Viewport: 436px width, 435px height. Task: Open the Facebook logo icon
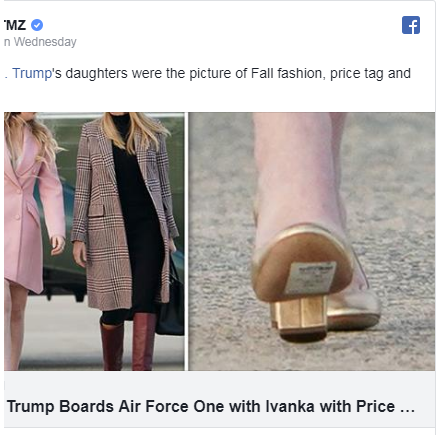coord(411,25)
